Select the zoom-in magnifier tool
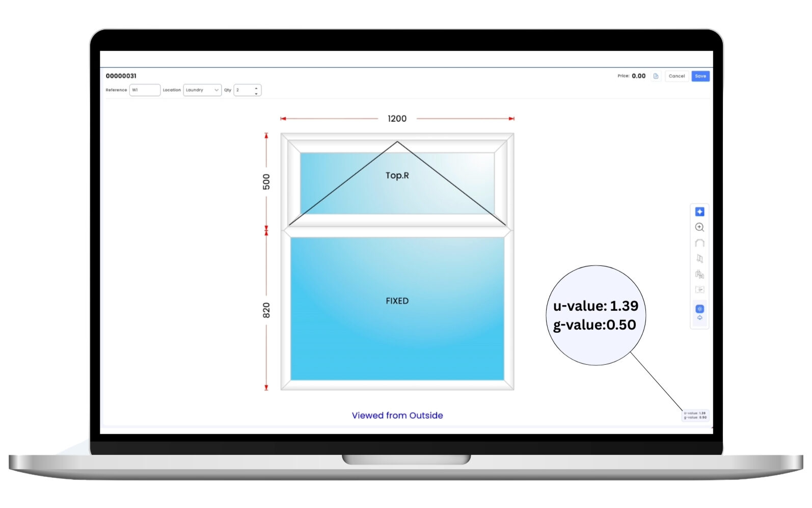The height and width of the screenshot is (508, 812). [x=699, y=227]
